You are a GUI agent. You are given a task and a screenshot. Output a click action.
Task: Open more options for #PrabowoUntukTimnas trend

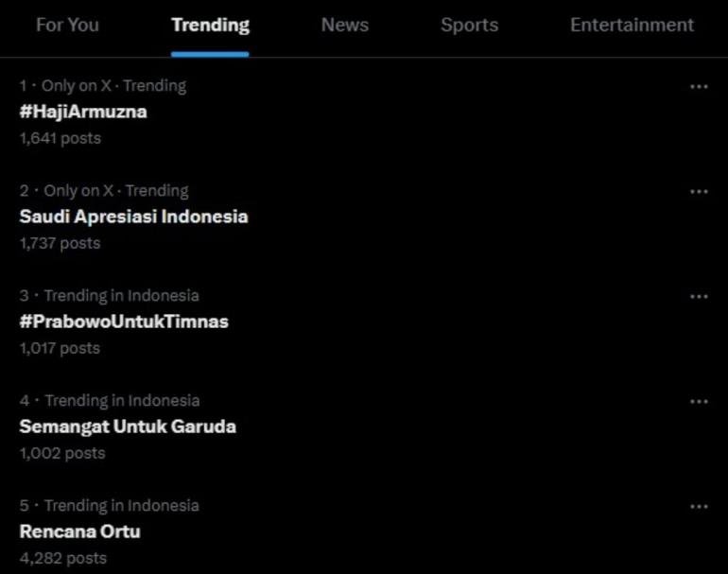coord(699,297)
